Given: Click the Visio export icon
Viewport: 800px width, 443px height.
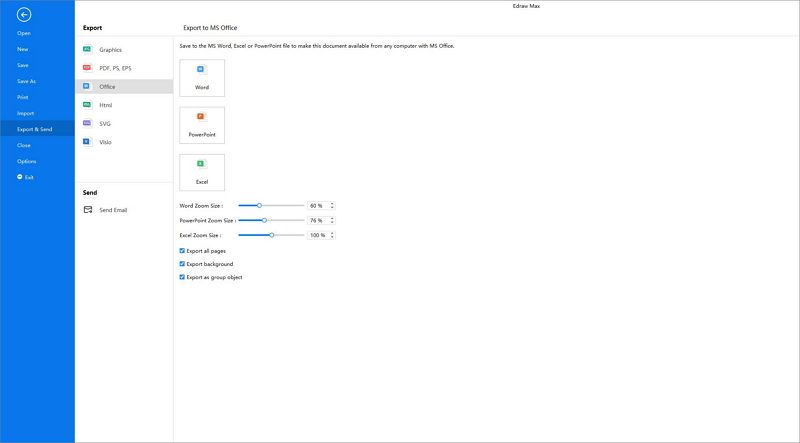Looking at the screenshot, I should (87, 141).
